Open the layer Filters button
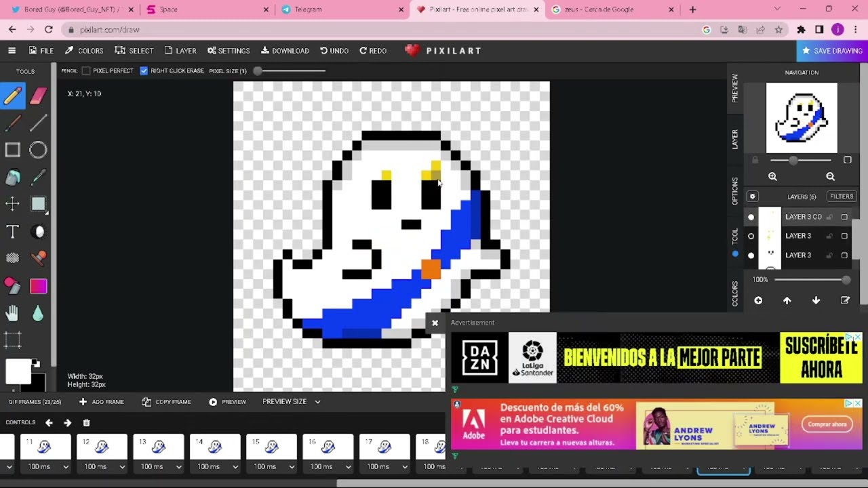The height and width of the screenshot is (488, 868). pyautogui.click(x=842, y=197)
